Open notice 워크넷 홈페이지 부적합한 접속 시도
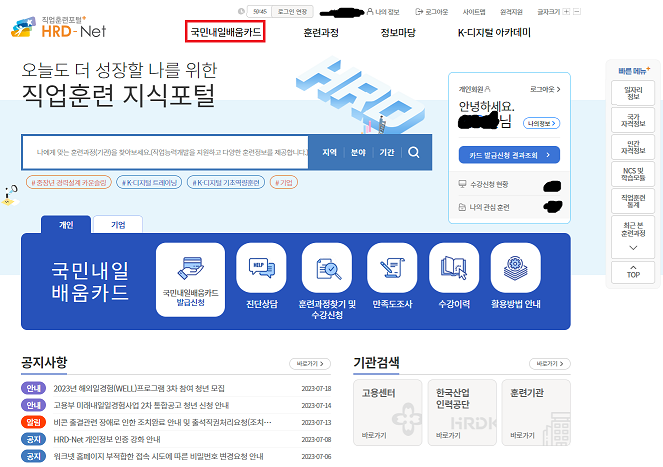This screenshot has width=663, height=467. click(159, 456)
